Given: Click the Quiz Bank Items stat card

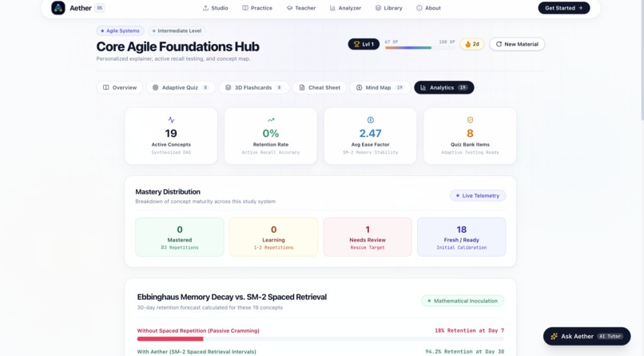Looking at the screenshot, I should coord(470,136).
